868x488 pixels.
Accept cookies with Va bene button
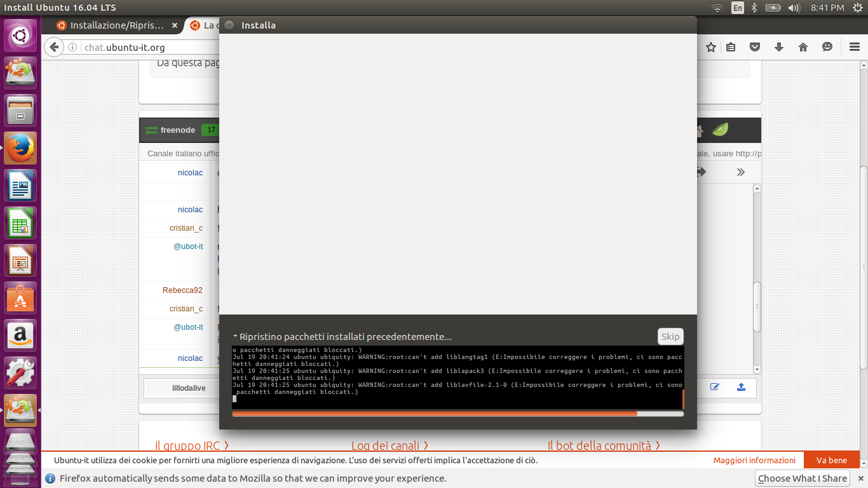pos(832,460)
